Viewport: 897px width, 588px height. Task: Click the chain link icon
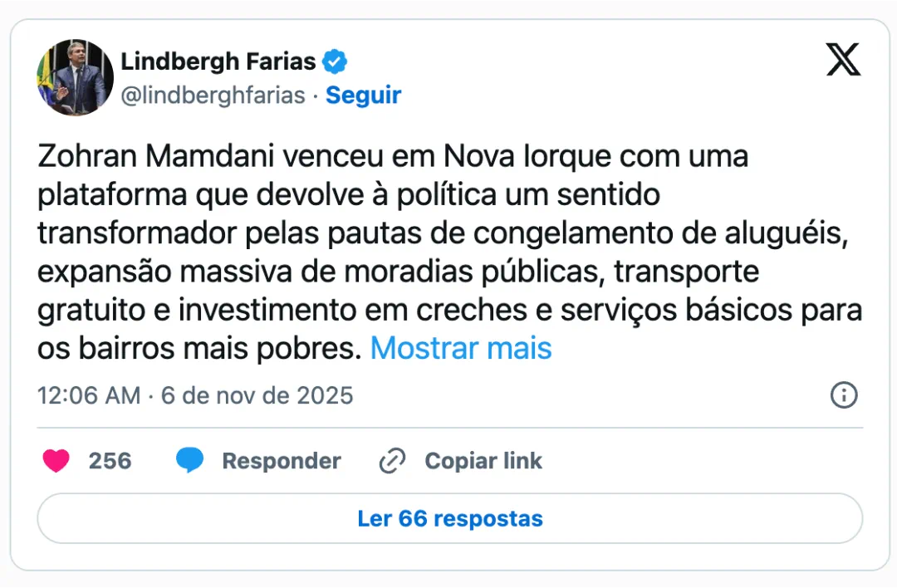[391, 461]
